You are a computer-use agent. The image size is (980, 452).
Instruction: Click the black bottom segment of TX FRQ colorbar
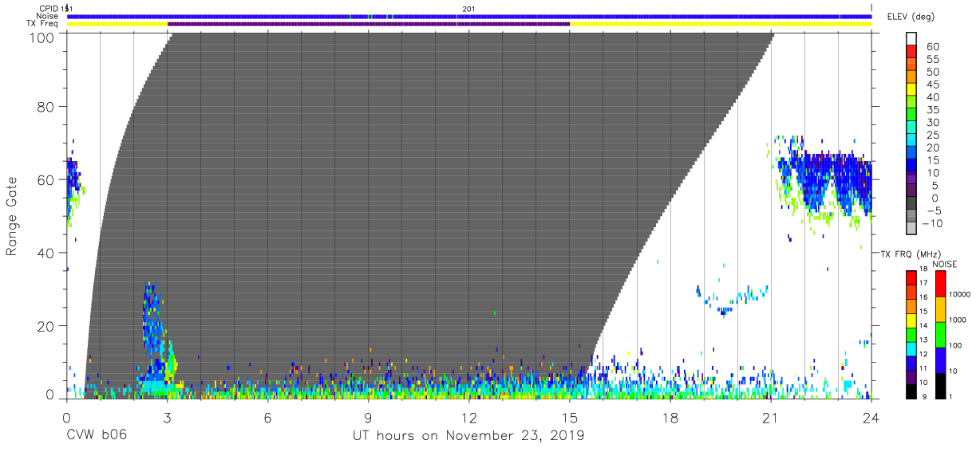point(911,390)
